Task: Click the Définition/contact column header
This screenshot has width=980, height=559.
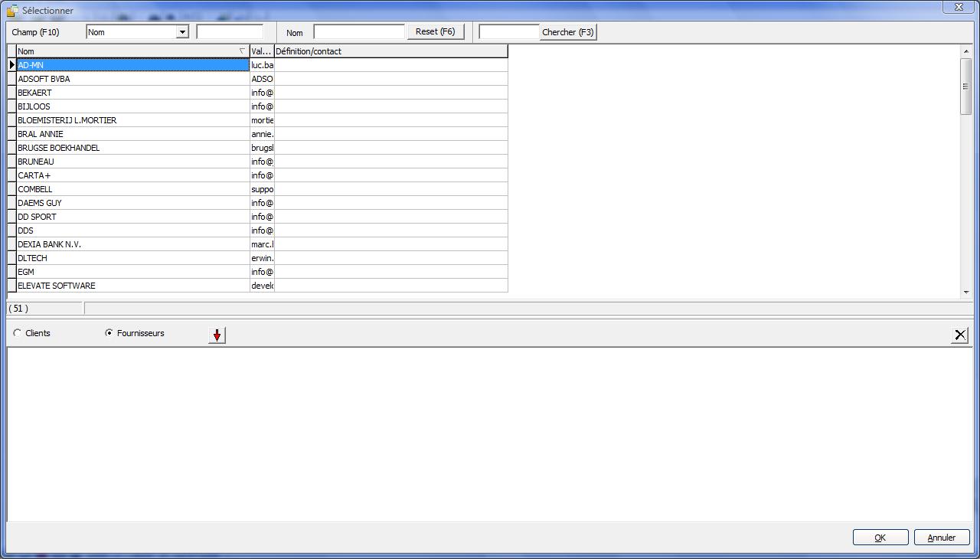Action: (390, 51)
